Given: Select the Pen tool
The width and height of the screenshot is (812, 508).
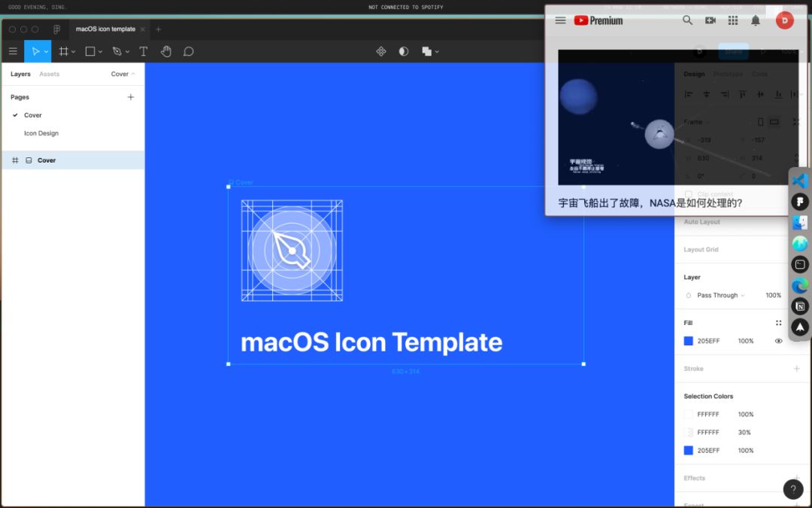Looking at the screenshot, I should point(117,51).
